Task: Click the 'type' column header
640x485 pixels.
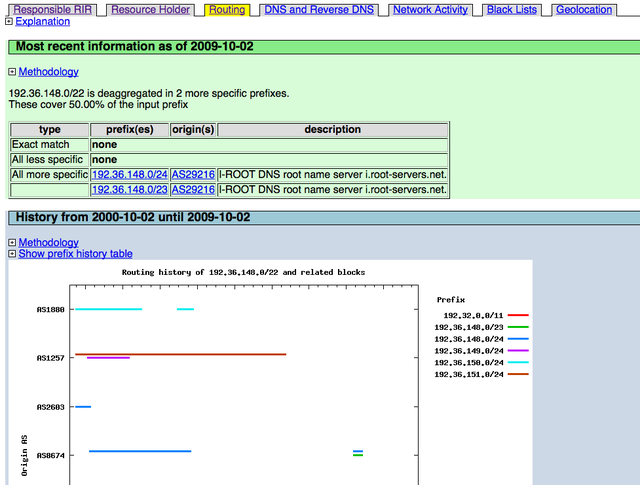Action: (x=49, y=130)
